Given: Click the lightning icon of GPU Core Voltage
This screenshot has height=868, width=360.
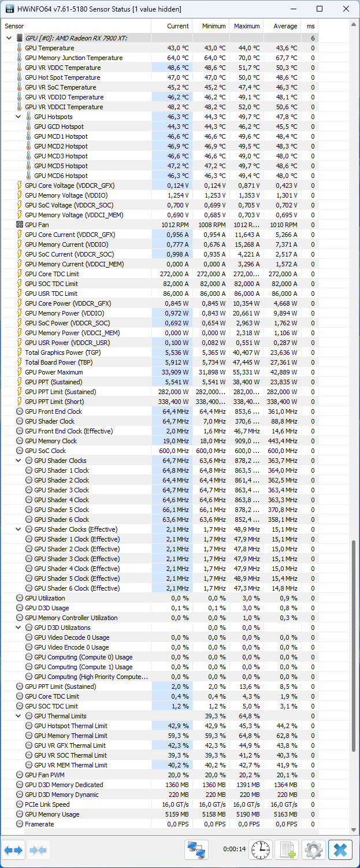Looking at the screenshot, I should pos(20,186).
